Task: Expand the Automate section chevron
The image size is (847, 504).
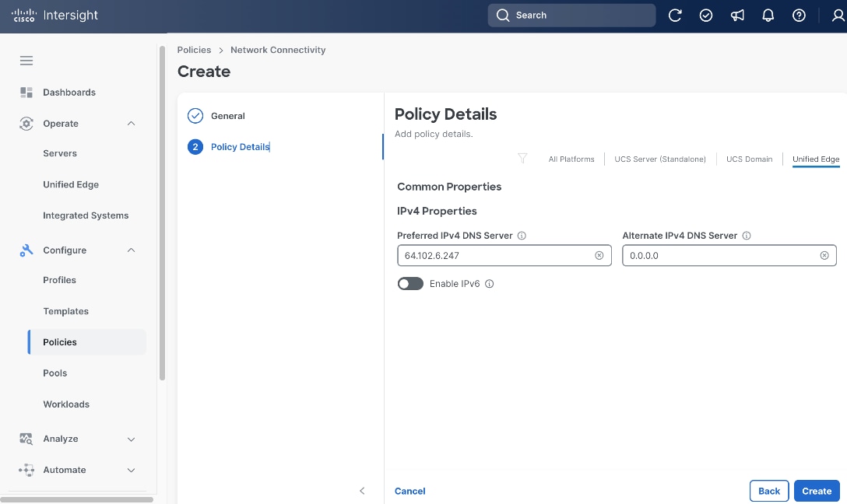Action: pos(131,470)
